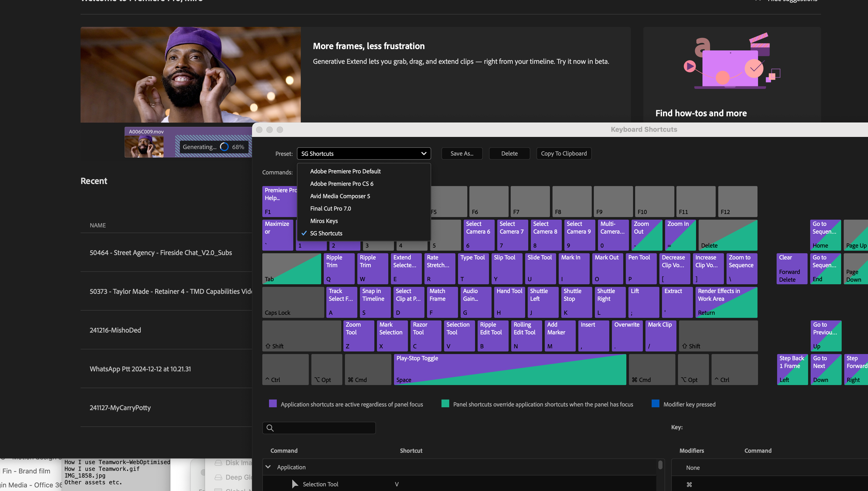
Task: Click the Rolling Edit Tool N key
Action: tap(526, 336)
